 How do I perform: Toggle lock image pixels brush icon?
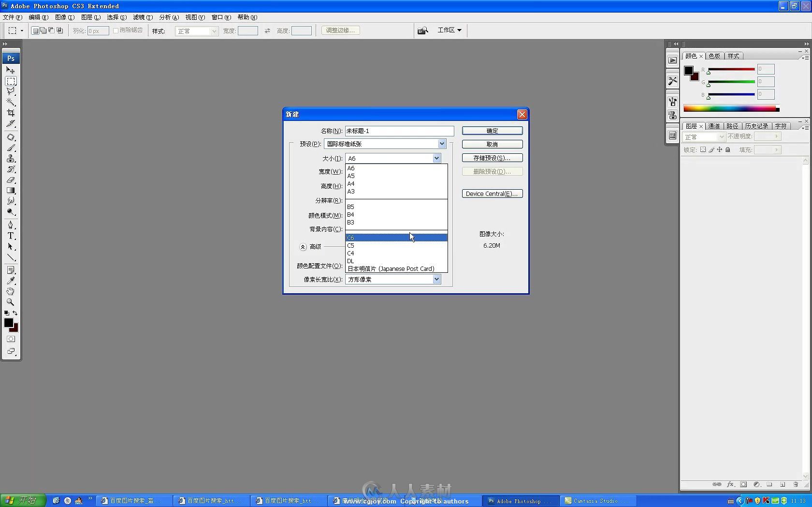711,150
